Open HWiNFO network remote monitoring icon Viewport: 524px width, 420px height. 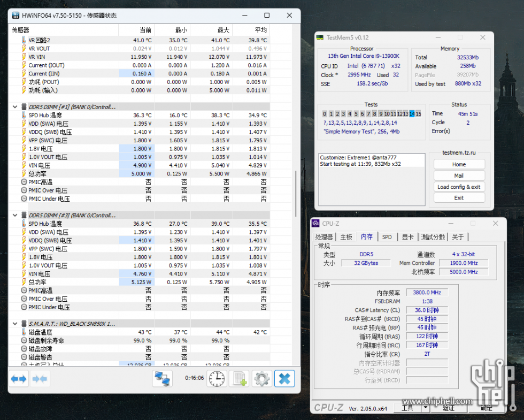coord(163,379)
